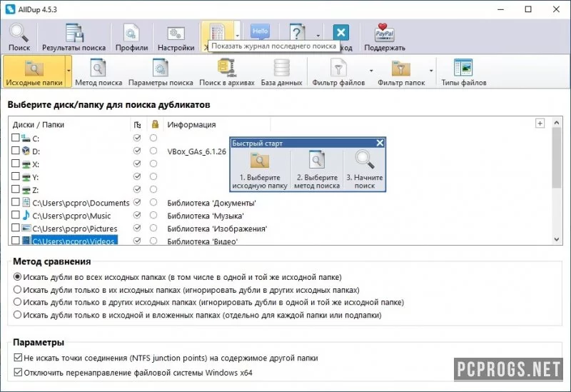Screen dimensions: 571x392
Task: Open Поиск в архивах tab
Action: [x=227, y=72]
